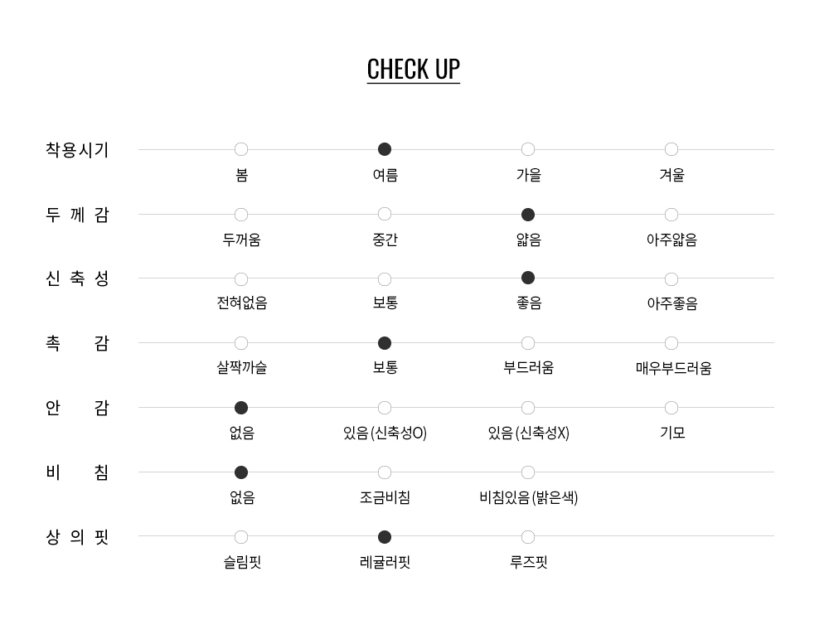This screenshot has width=829, height=644.
Task: Click the CHECK UP heading
Action: click(x=413, y=69)
